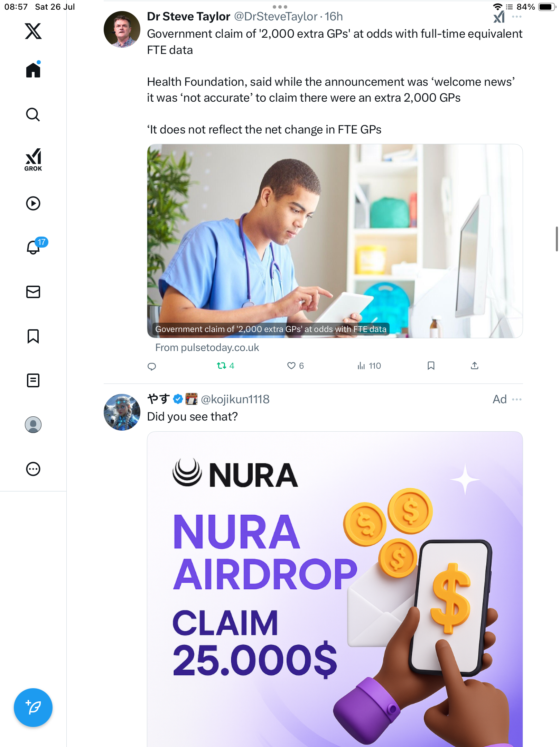This screenshot has height=747, width=560.
Task: Open options menu on the Ad post
Action: [x=517, y=399]
